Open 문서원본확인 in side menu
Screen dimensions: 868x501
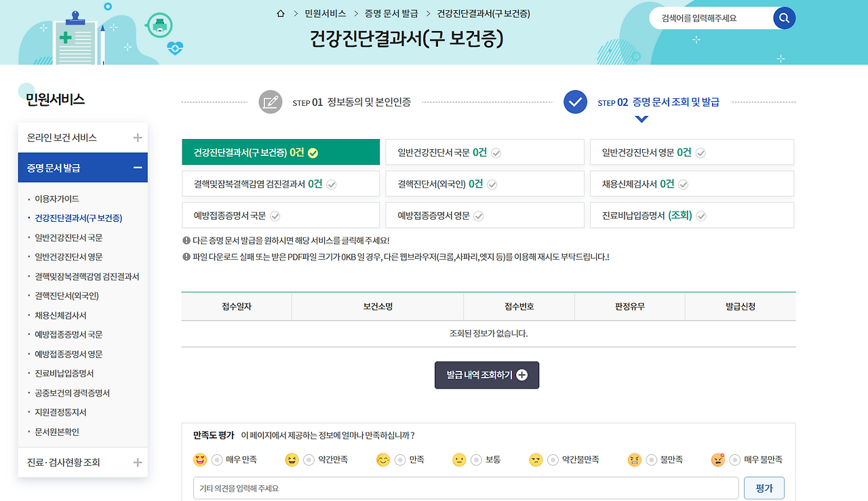tap(57, 432)
